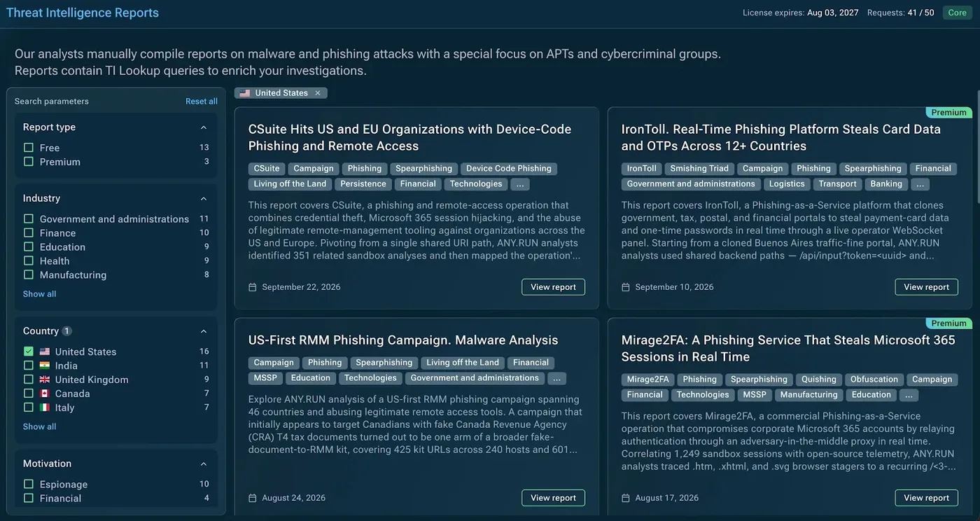View report for IronToll phishing platform
The height and width of the screenshot is (521, 980).
(926, 287)
